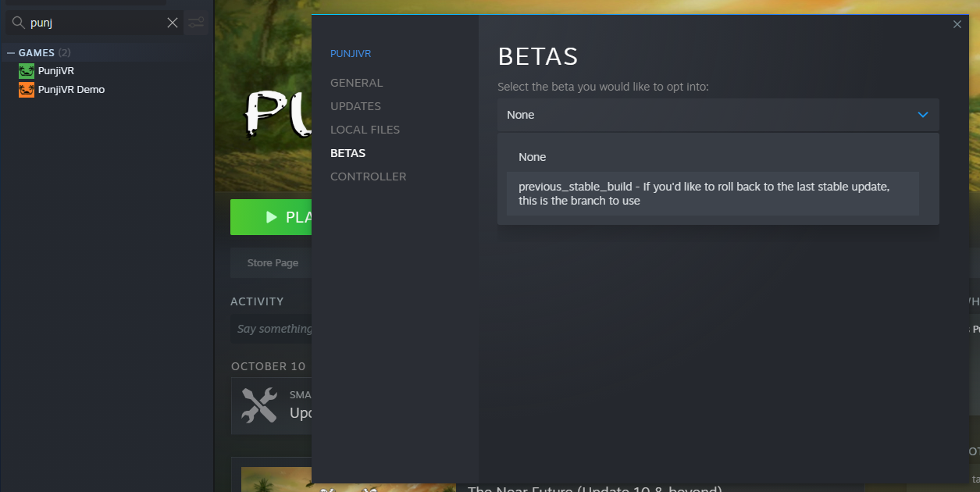Viewport: 980px width, 492px height.
Task: Click the orange PunjiVR Demo game icon
Action: 27,90
